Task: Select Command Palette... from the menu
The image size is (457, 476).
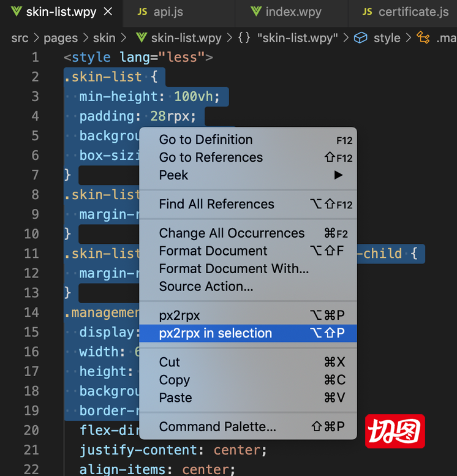Action: tap(217, 426)
